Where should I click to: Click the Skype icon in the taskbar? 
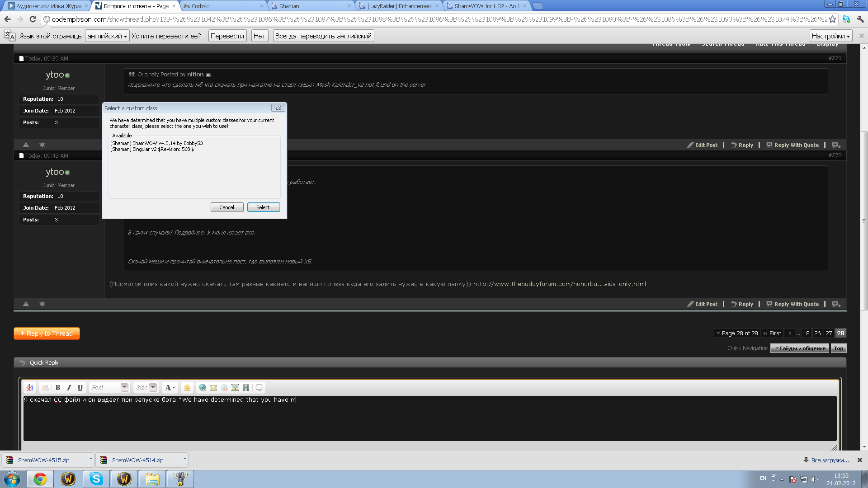[x=96, y=479]
